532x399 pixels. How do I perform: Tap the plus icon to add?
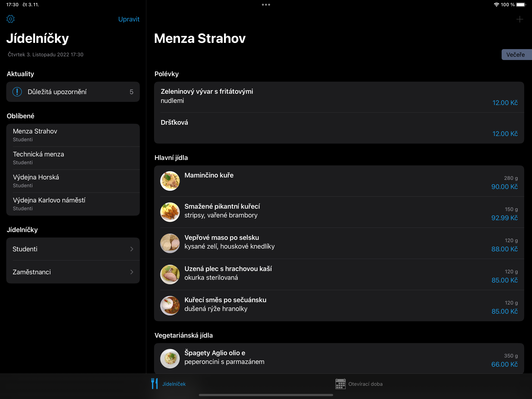(x=520, y=19)
